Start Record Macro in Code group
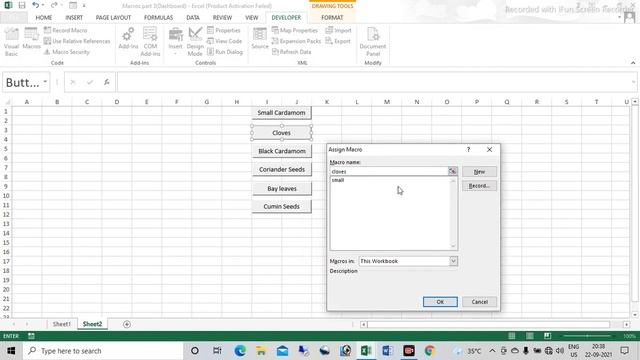 pyautogui.click(x=66, y=30)
